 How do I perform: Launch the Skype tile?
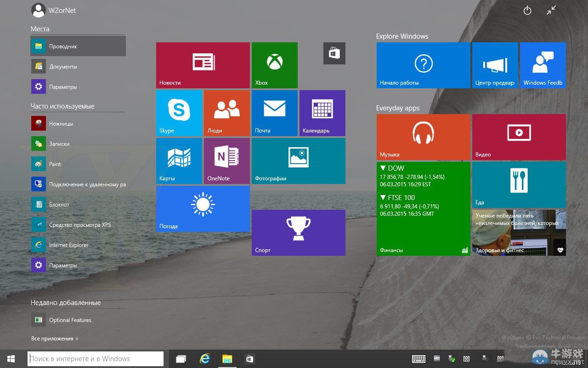tap(179, 113)
